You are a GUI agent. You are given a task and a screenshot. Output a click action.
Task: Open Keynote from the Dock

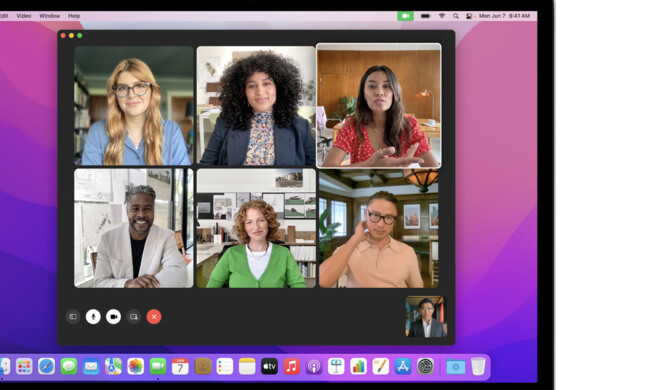336,366
